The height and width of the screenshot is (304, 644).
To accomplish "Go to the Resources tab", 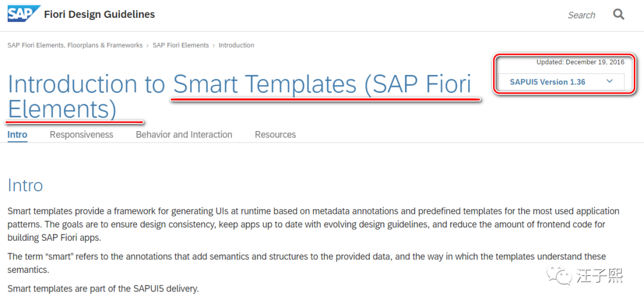I will pyautogui.click(x=275, y=135).
